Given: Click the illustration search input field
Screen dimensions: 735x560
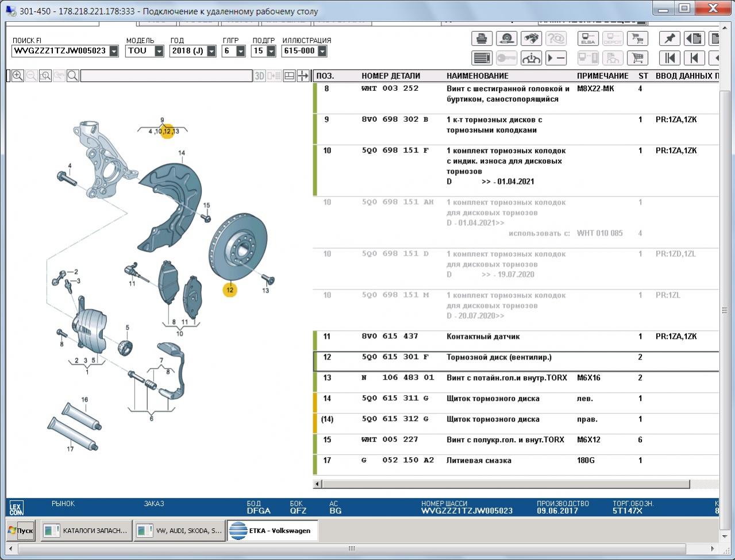Looking at the screenshot, I should [167, 76].
